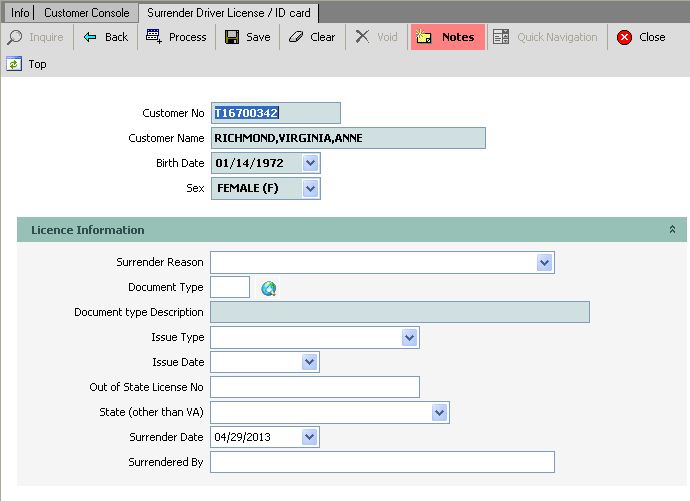Switch to the Customer Console tab
Viewport: 690px width, 501px height.
click(x=86, y=12)
